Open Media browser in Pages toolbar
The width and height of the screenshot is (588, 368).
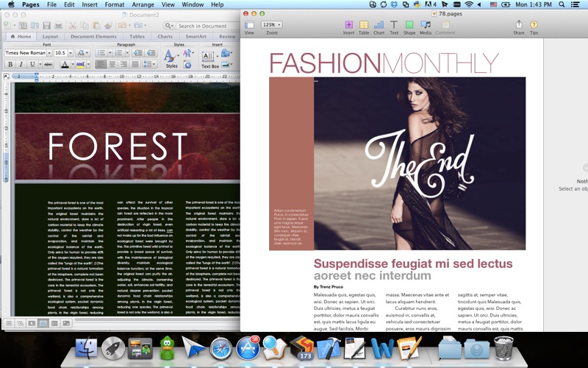[426, 25]
